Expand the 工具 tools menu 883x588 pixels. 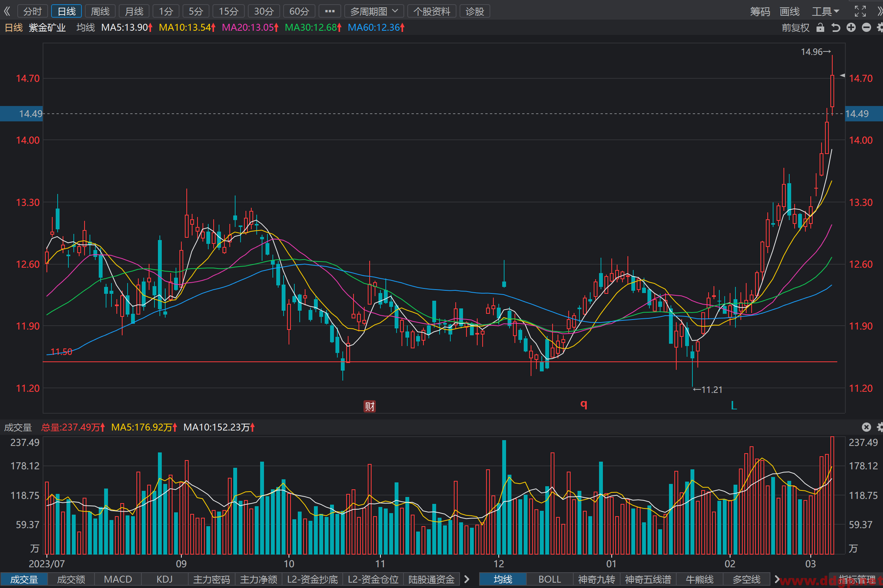click(825, 11)
